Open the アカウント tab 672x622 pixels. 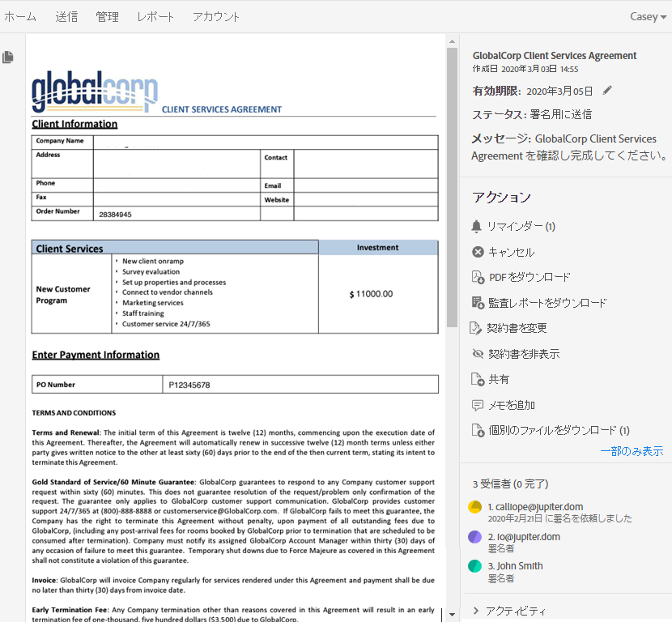click(216, 17)
